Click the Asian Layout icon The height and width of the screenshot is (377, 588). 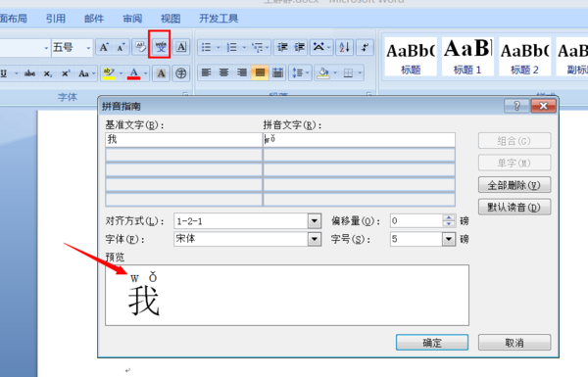click(x=318, y=47)
